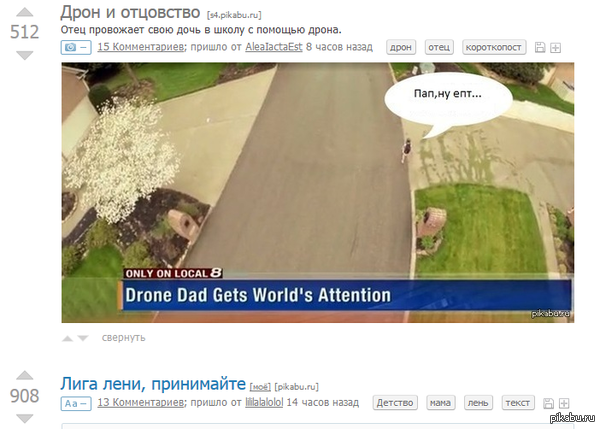This screenshot has width=600, height=429.
Task: Toggle the 'Aa' text content of 'Лига лени' post
Action: pos(76,403)
